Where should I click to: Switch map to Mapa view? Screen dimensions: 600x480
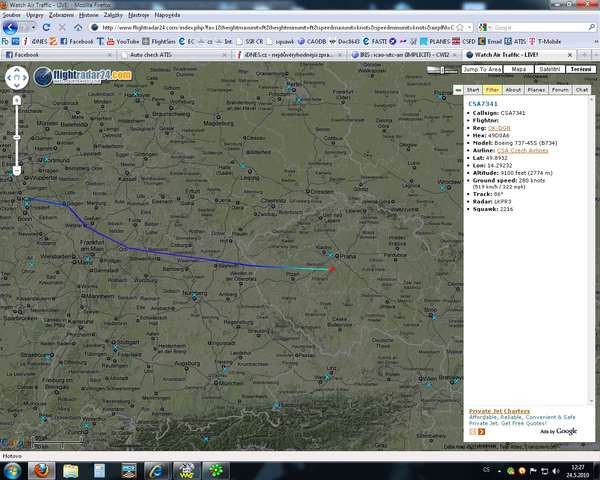click(518, 69)
